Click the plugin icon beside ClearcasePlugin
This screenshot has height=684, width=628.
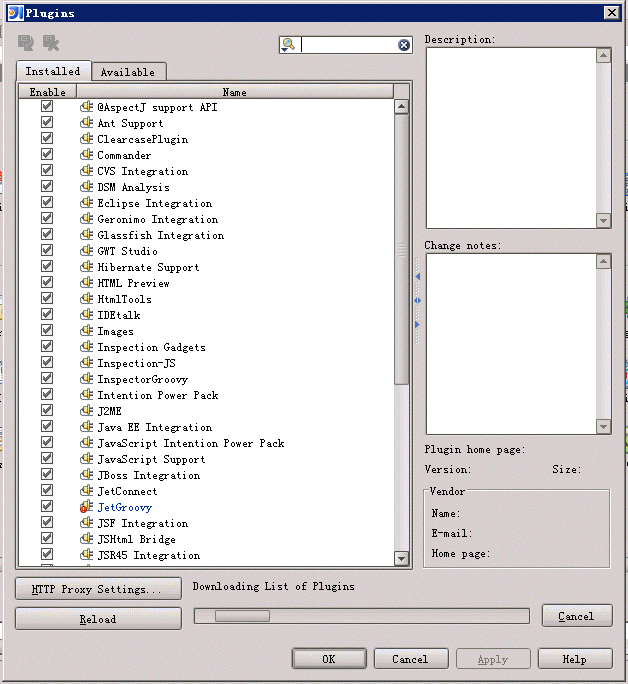pos(86,139)
